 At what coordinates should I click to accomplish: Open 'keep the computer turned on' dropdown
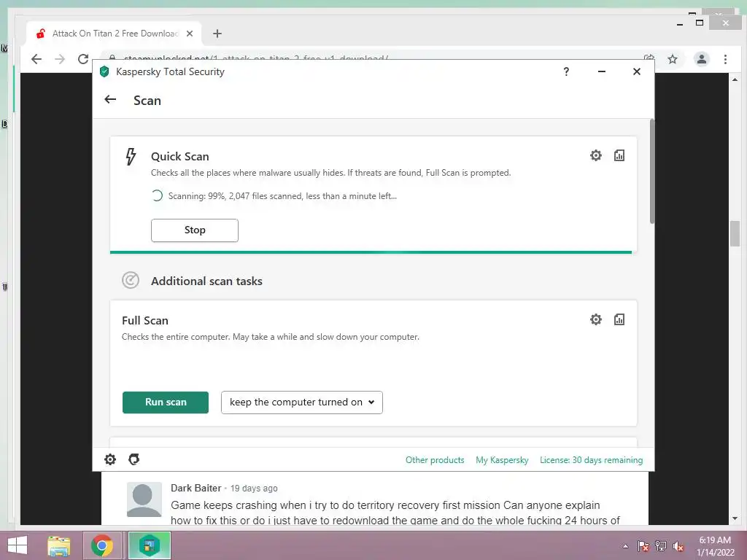tap(301, 402)
